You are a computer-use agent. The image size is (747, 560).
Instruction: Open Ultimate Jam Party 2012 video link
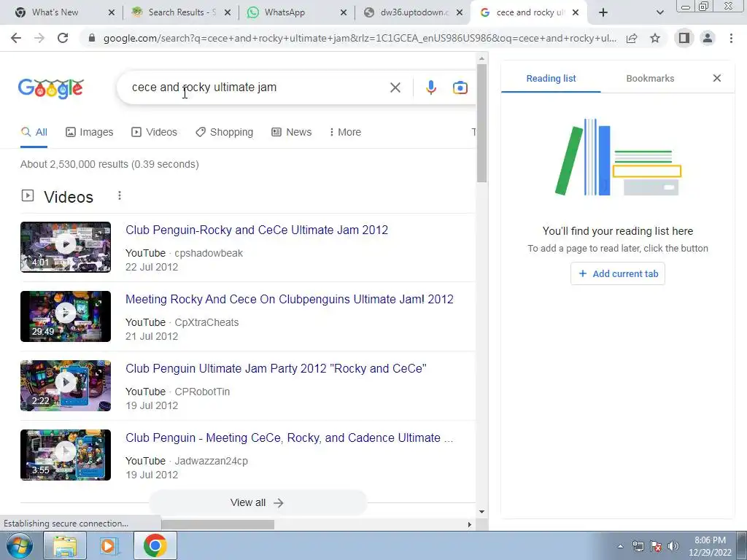pyautogui.click(x=276, y=368)
